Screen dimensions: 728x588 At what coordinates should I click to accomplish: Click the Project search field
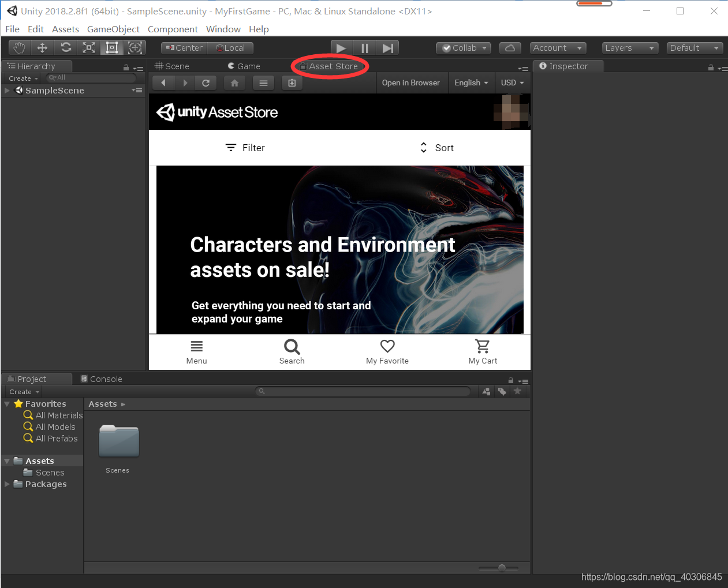pos(363,391)
